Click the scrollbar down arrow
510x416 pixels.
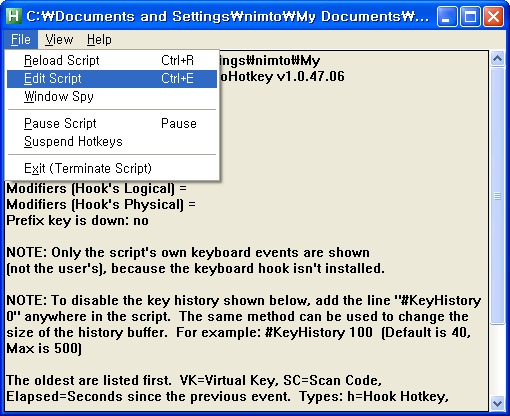click(497, 404)
